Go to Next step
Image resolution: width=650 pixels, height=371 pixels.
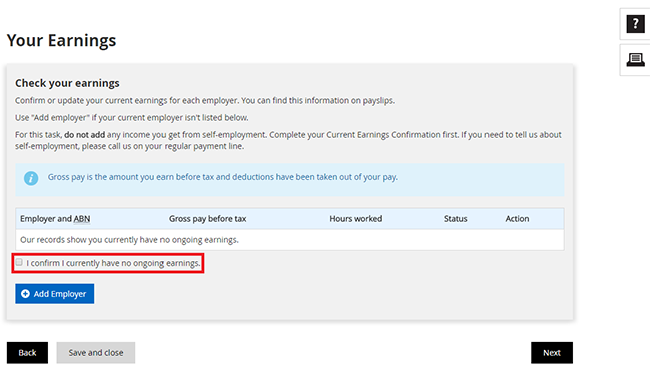coord(552,352)
